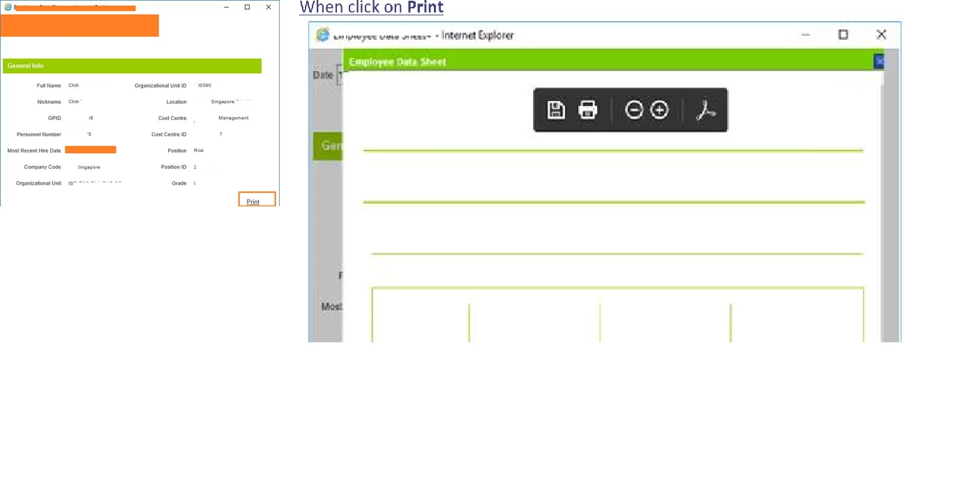980x488 pixels.
Task: Click the Location label
Action: (176, 102)
